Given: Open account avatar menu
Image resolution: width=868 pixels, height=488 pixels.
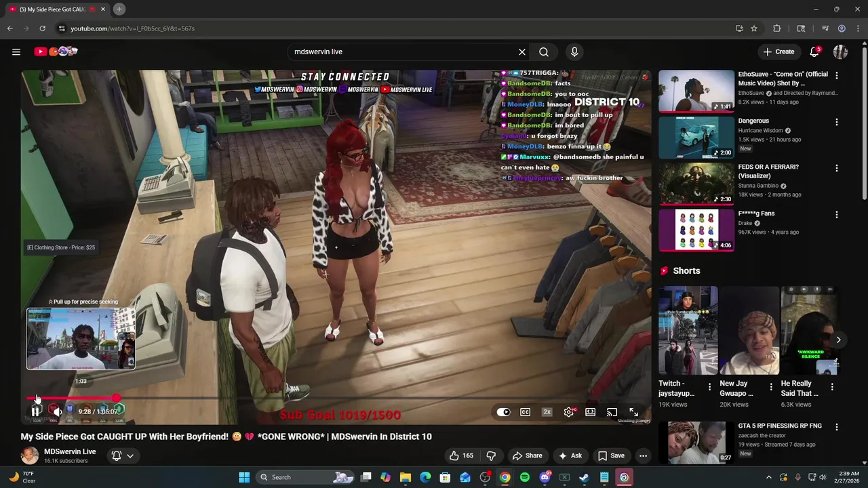Looking at the screenshot, I should coord(840,52).
